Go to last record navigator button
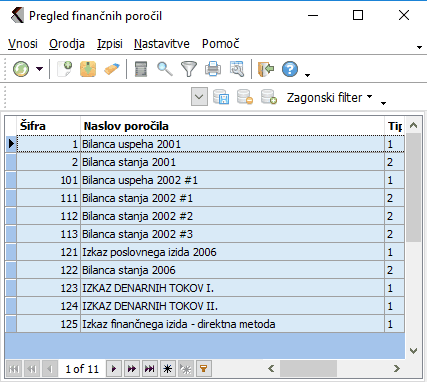The height and width of the screenshot is (382, 427). (150, 369)
